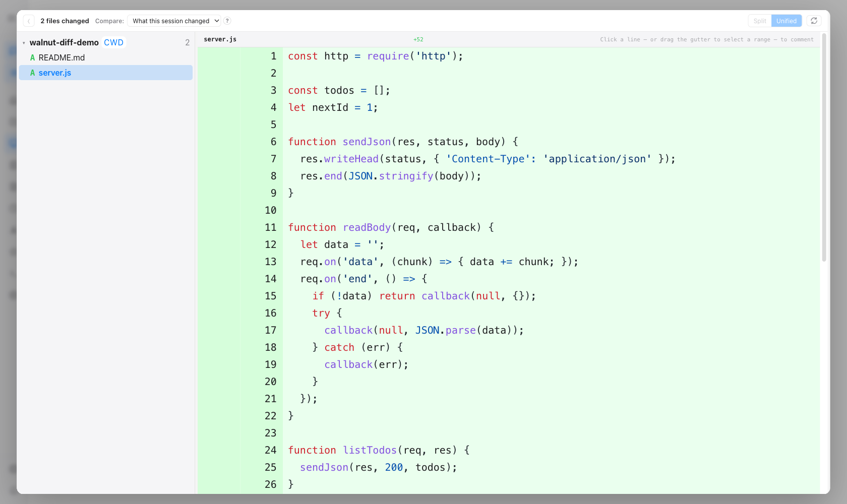This screenshot has width=847, height=504.
Task: Click line number 1 in gutter
Action: tap(273, 56)
